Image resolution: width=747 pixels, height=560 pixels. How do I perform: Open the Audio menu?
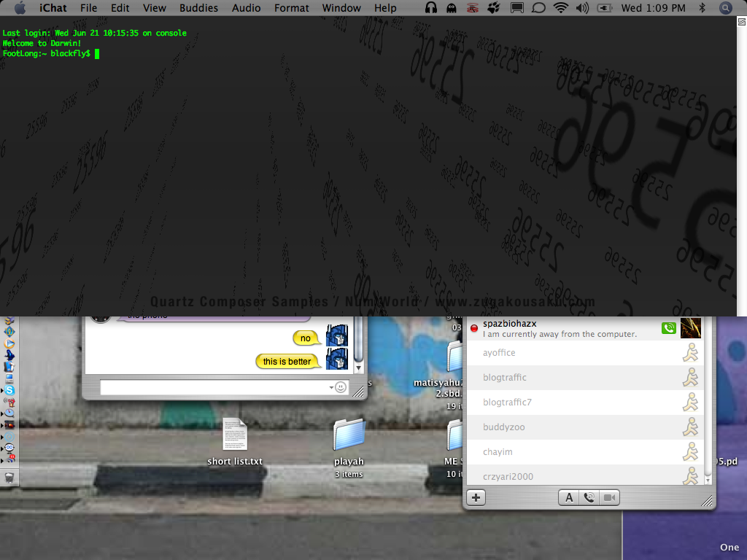246,8
